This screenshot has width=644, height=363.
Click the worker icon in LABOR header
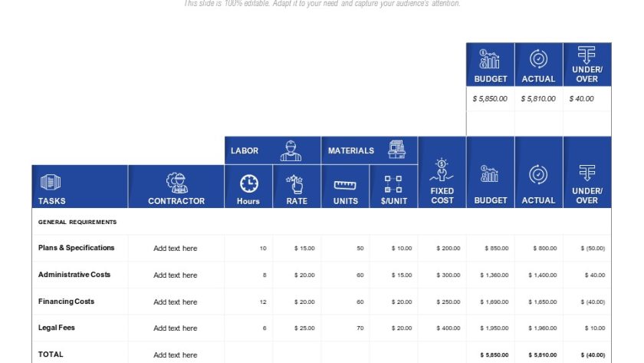pyautogui.click(x=291, y=151)
